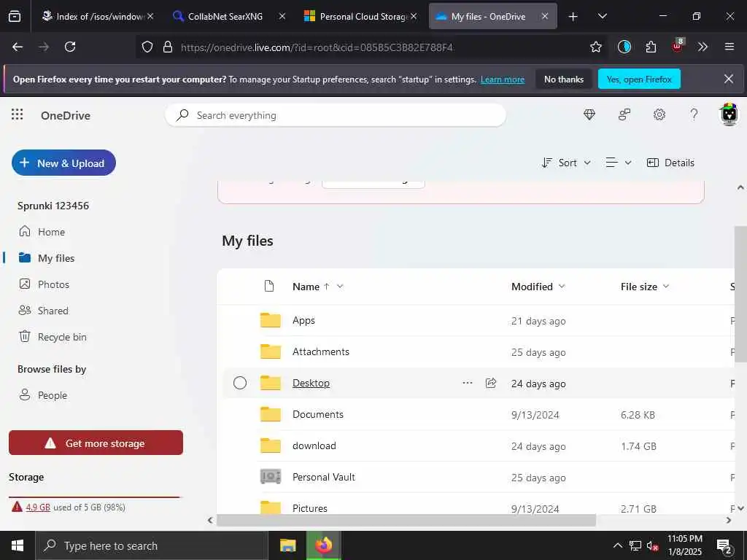Go back to previous page
The image size is (747, 560).
18,47
